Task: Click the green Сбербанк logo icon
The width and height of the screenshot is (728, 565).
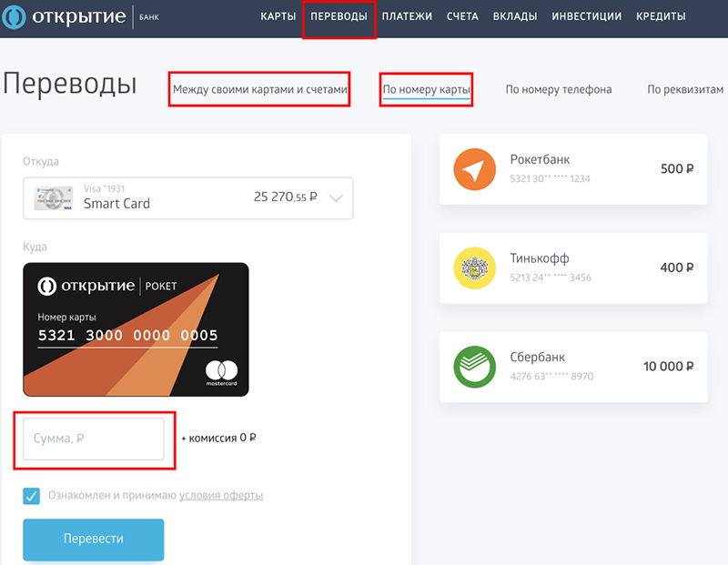Action: pos(474,367)
